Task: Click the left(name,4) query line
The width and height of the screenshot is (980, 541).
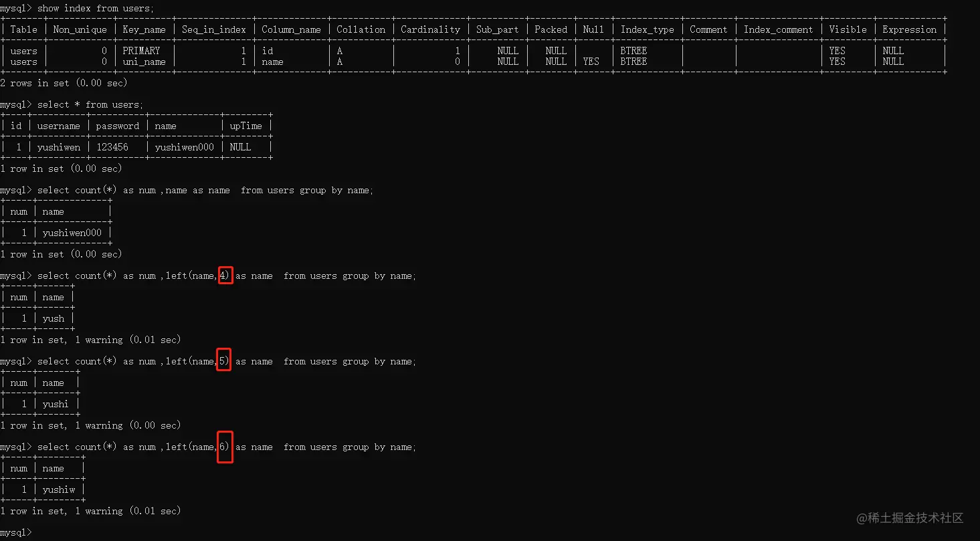Action: (x=227, y=276)
